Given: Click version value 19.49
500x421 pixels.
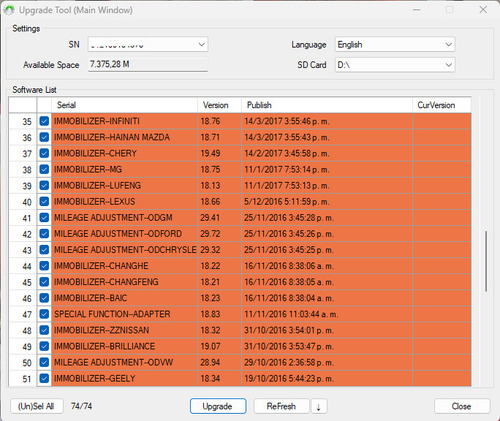Looking at the screenshot, I should [210, 153].
